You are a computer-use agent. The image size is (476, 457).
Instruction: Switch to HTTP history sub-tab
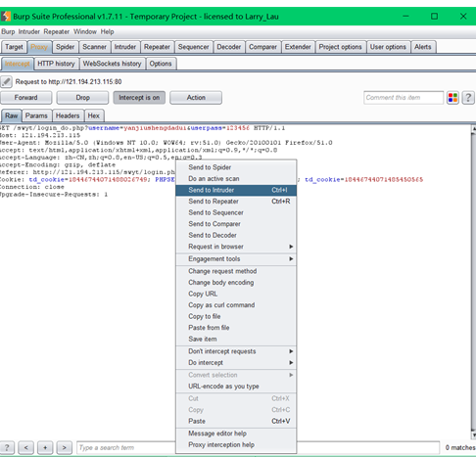(x=56, y=64)
